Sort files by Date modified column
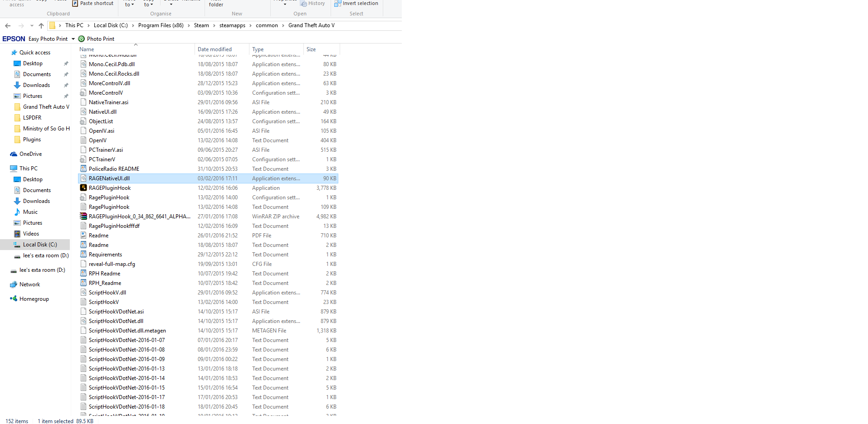Screen dimensions: 868x424 215,49
